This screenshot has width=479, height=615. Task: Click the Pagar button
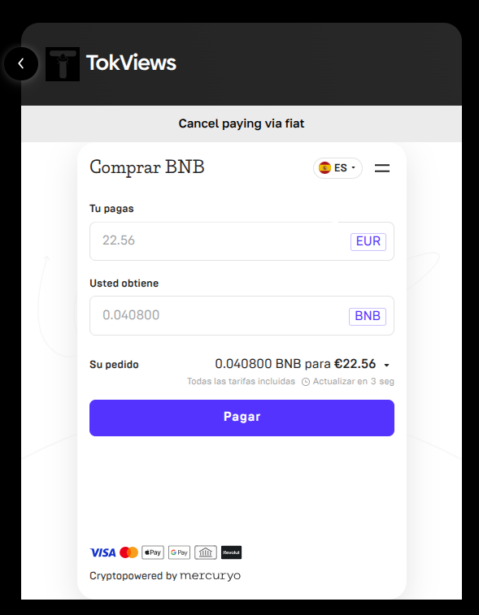pyautogui.click(x=242, y=418)
